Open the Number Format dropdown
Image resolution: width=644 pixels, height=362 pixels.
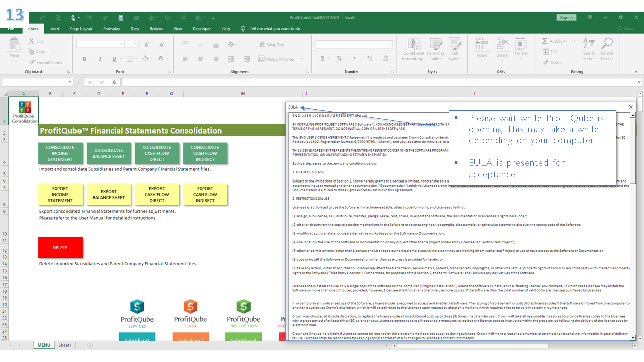tap(390, 44)
